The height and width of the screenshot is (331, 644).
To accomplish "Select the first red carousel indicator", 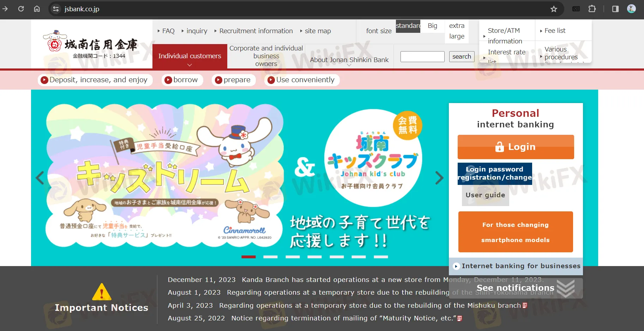I will [248, 257].
